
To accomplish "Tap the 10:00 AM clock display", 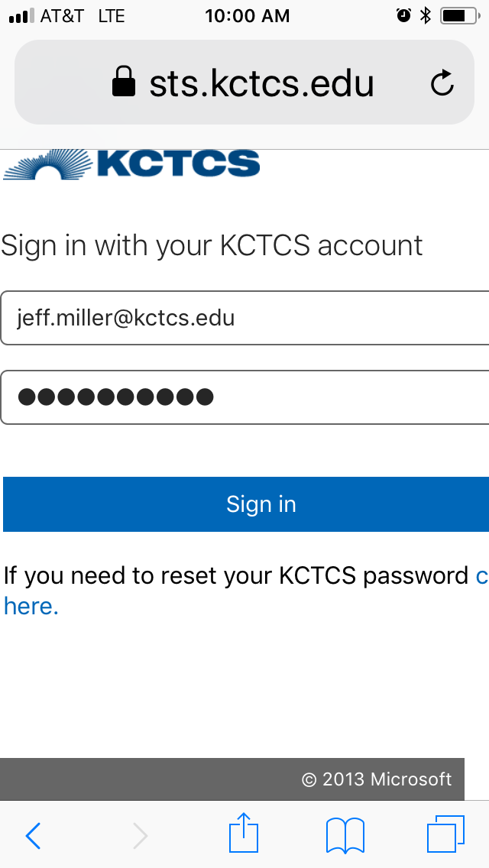I will click(247, 15).
